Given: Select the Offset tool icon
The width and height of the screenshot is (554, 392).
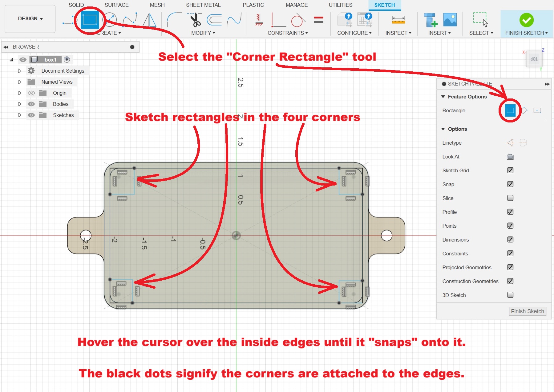Looking at the screenshot, I should pyautogui.click(x=214, y=20).
